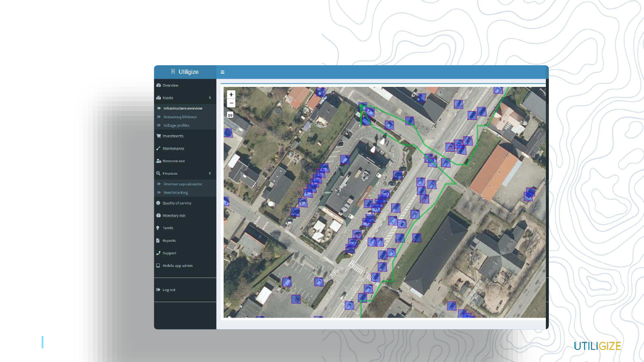Select the Assets menu item
Screen dimensions: 644x362
(185, 97)
